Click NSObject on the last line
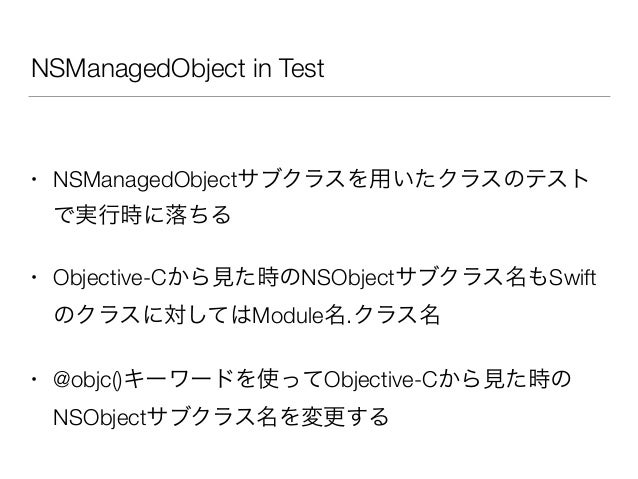This screenshot has width=638, height=479. pos(100,417)
